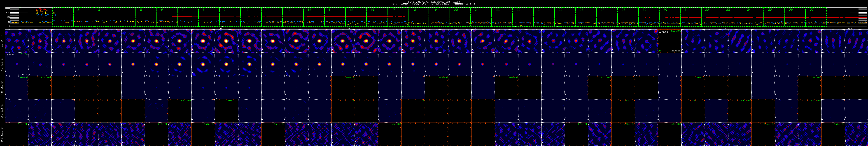
Task: Click interval 22 on the time plot
Action: pyautogui.click(x=502, y=17)
